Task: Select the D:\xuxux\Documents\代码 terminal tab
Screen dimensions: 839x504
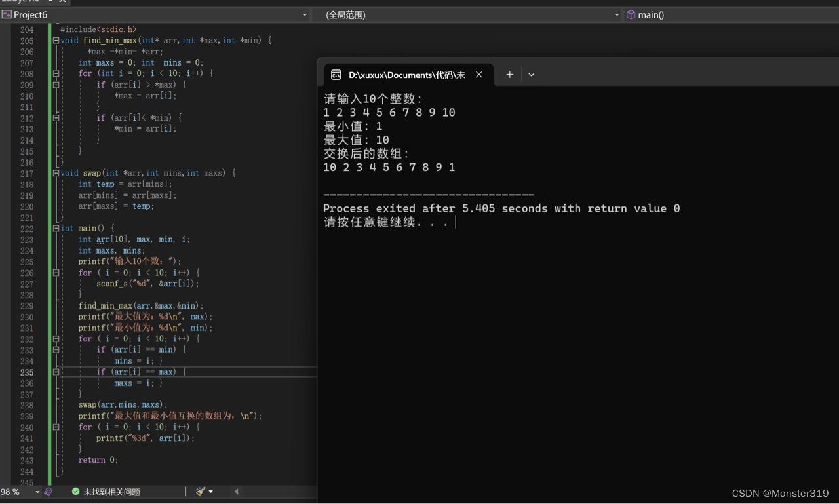Action: click(407, 75)
